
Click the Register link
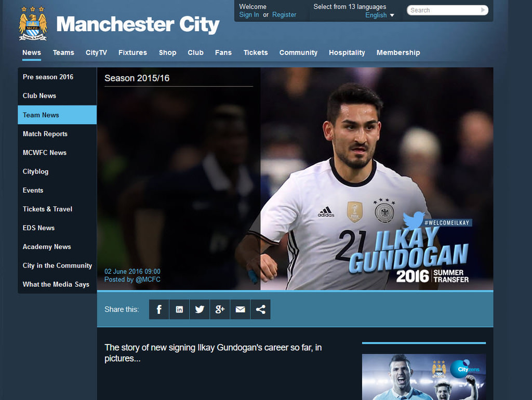pos(284,15)
